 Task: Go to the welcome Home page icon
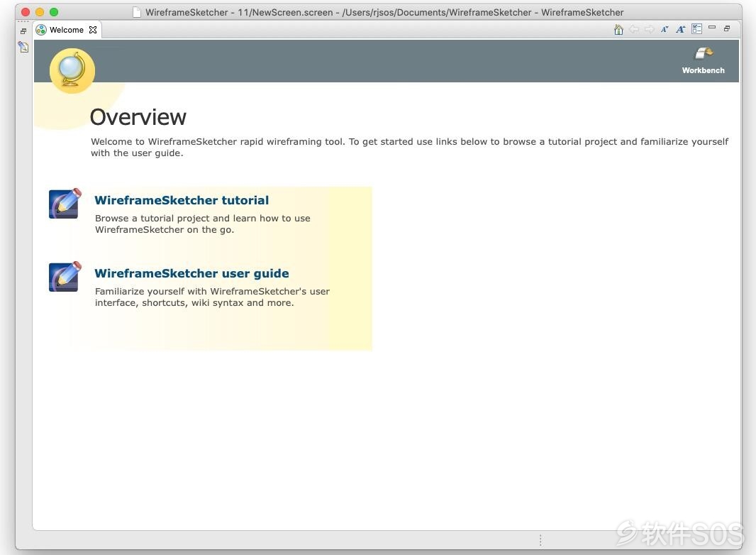618,29
